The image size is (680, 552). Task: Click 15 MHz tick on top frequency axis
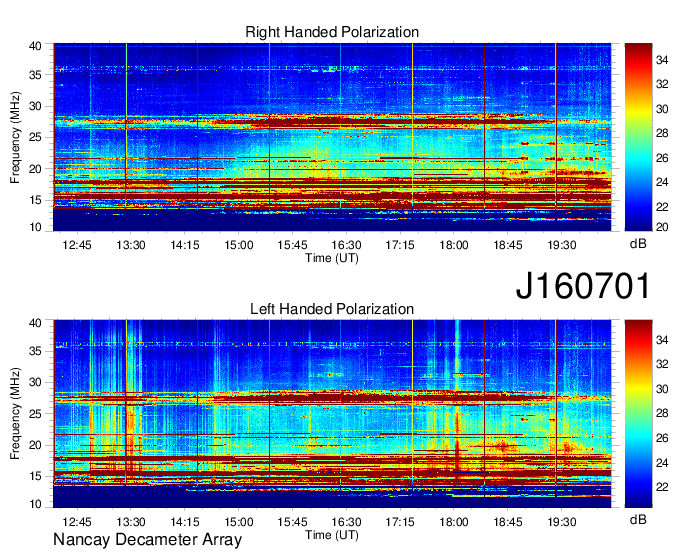36,200
